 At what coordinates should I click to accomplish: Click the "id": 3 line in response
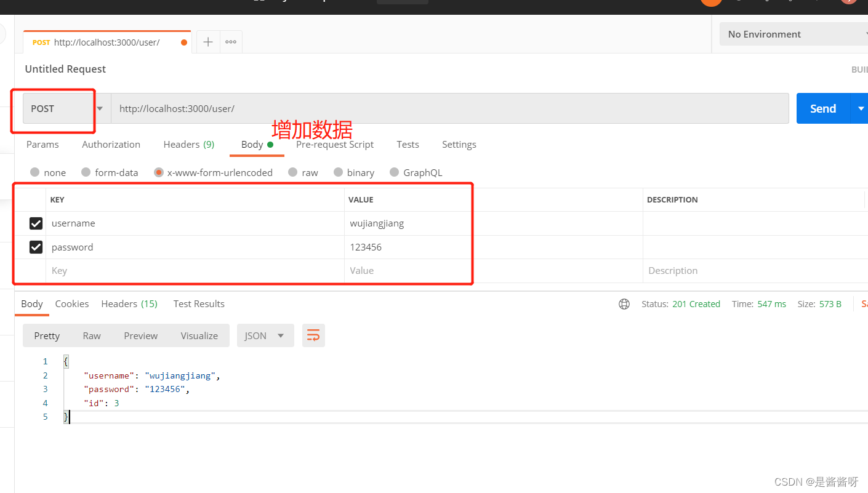tap(102, 403)
